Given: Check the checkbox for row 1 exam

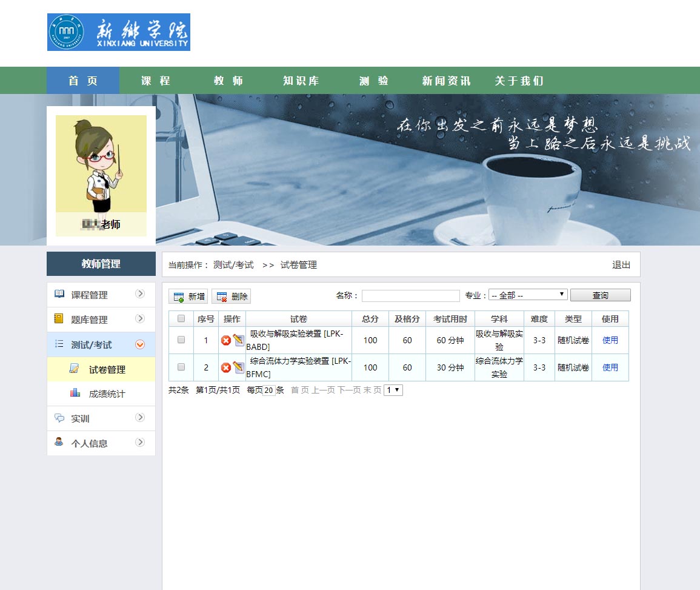Looking at the screenshot, I should coord(181,340).
